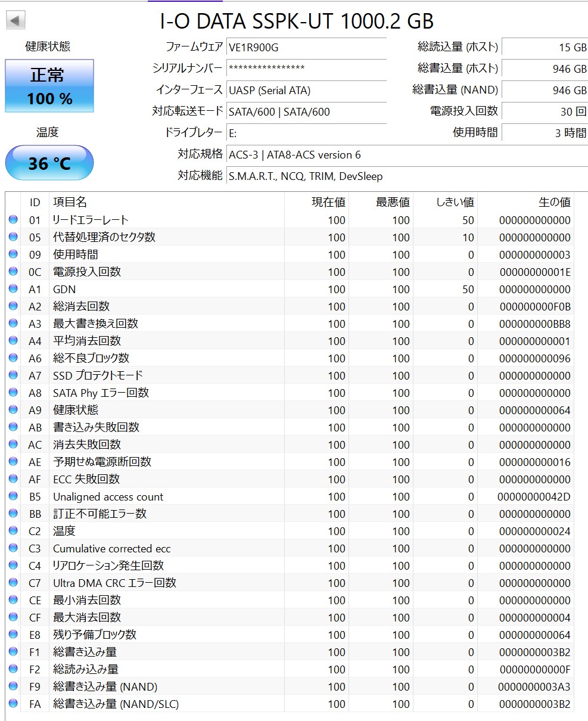This screenshot has height=721, width=588.
Task: Select the masked serial number field
Action: (307, 69)
